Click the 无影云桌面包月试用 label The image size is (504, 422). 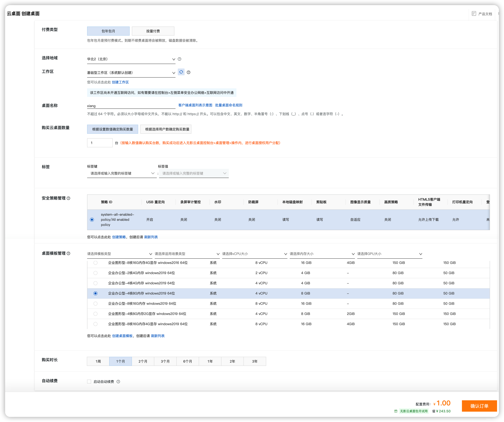413,411
